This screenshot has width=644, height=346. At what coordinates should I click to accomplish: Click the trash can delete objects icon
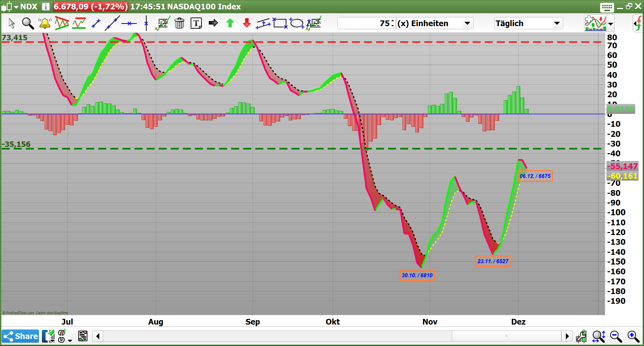click(x=179, y=23)
